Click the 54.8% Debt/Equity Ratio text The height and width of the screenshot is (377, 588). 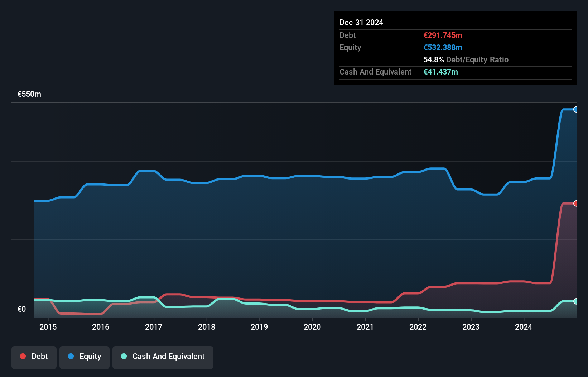click(x=466, y=59)
